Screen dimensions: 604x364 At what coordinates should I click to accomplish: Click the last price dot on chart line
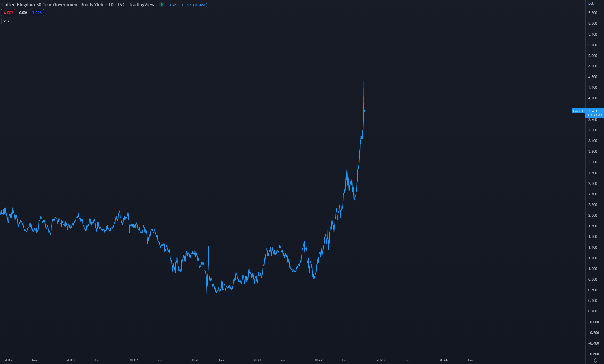(x=365, y=111)
